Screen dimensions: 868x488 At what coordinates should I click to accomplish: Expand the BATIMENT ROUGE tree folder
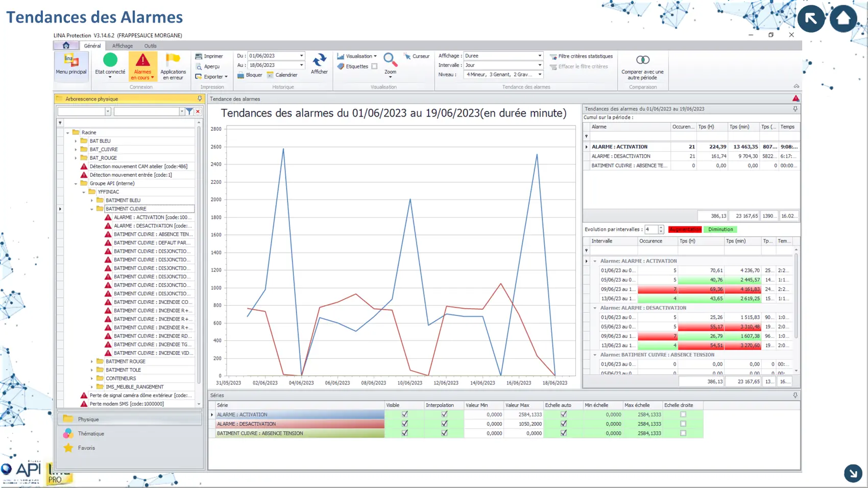click(x=92, y=361)
